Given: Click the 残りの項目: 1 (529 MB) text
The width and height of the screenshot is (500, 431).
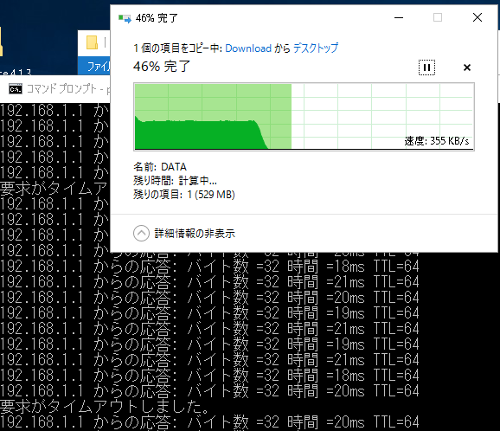Looking at the screenshot, I should 184,194.
